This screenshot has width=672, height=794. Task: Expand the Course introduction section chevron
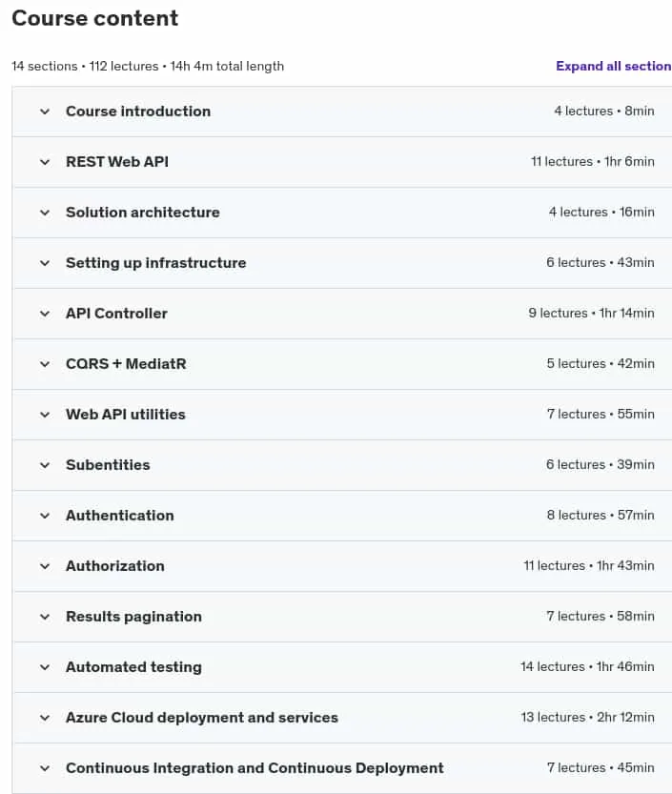45,112
